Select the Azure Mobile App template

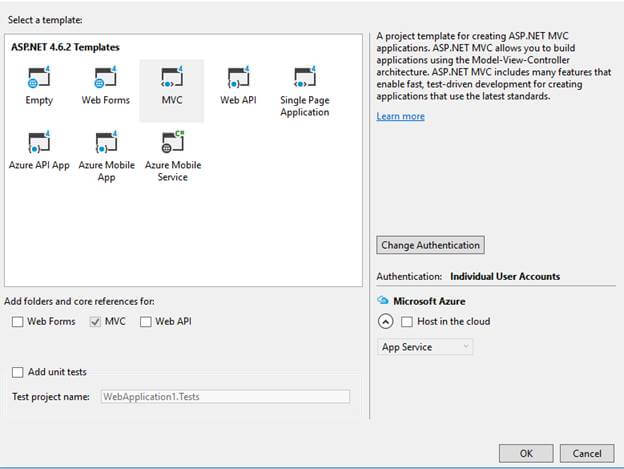point(106,144)
